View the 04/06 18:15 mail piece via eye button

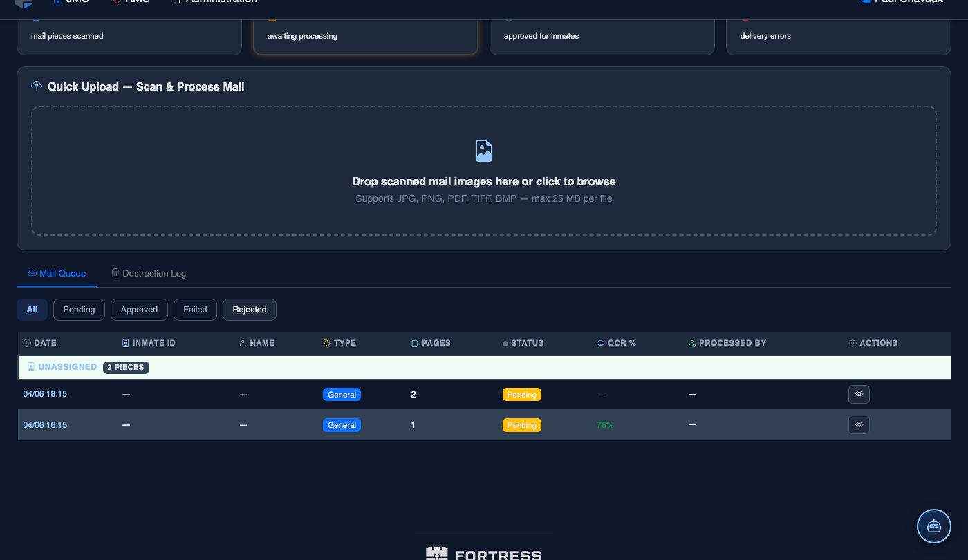859,394
